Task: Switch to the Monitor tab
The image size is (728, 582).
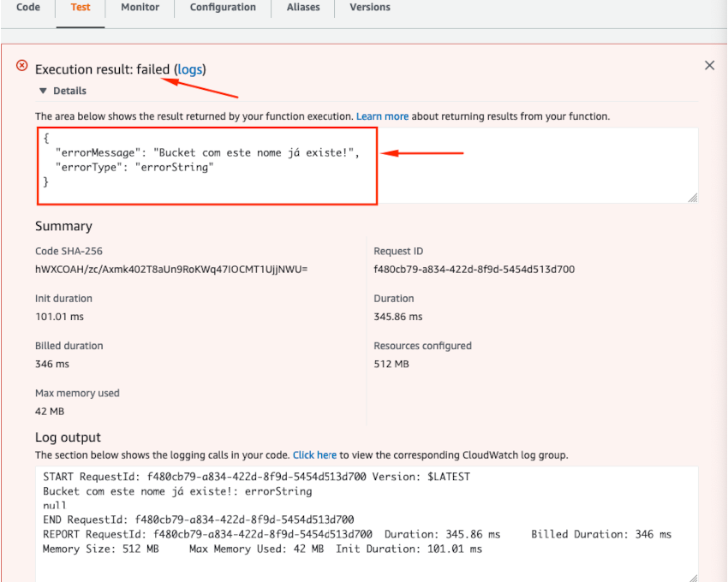Action: tap(140, 8)
